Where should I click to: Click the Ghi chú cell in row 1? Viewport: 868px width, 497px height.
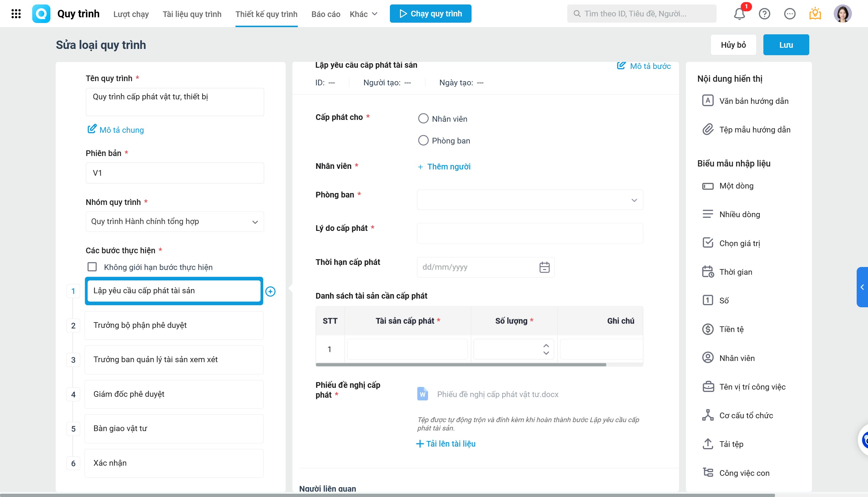tap(601, 349)
